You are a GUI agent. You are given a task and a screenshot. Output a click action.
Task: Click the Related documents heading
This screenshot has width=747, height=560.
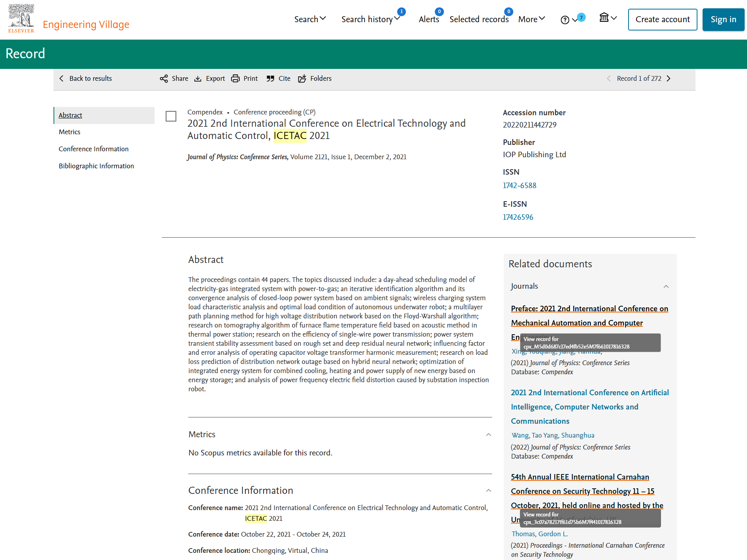click(x=550, y=264)
